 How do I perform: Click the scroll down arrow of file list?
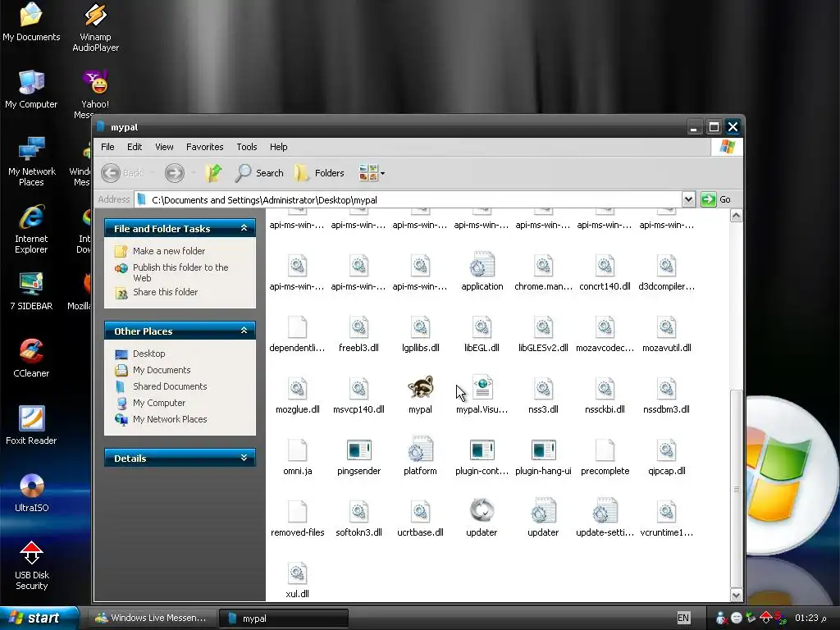(736, 596)
